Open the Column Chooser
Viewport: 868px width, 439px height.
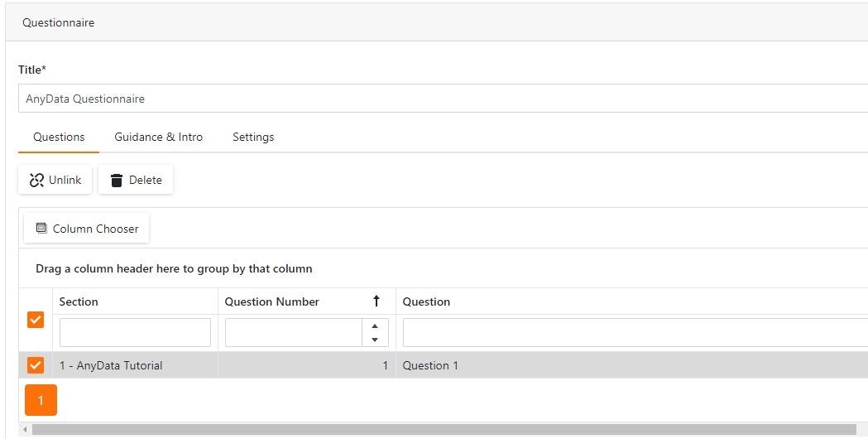(87, 229)
